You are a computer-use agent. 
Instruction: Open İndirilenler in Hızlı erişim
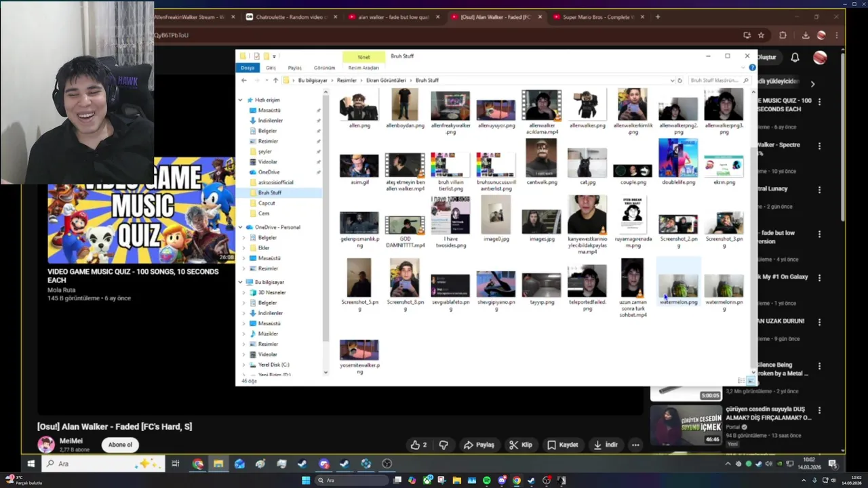pos(270,120)
